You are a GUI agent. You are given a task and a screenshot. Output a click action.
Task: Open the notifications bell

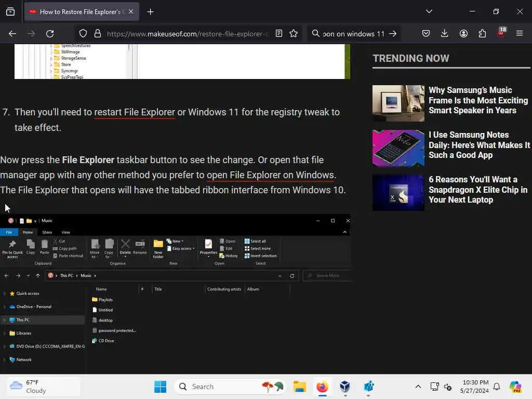pyautogui.click(x=497, y=387)
